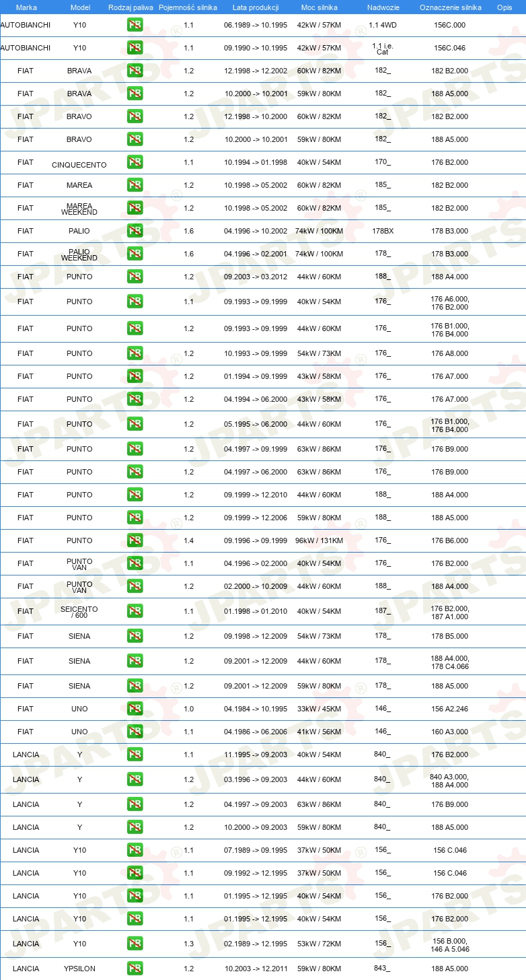Click petrol icon in Autobianchi Y10 156C.046 row
Screen dimensions: 526x980
[x=135, y=48]
